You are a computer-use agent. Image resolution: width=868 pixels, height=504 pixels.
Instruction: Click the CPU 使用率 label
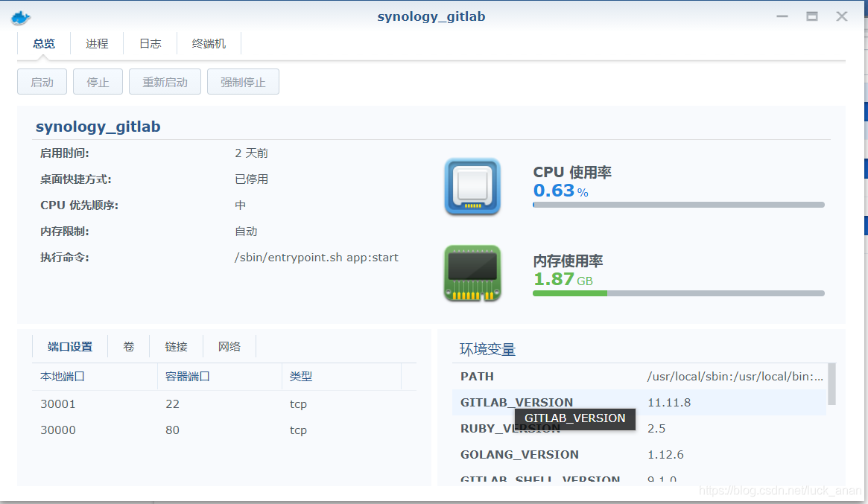coord(572,172)
